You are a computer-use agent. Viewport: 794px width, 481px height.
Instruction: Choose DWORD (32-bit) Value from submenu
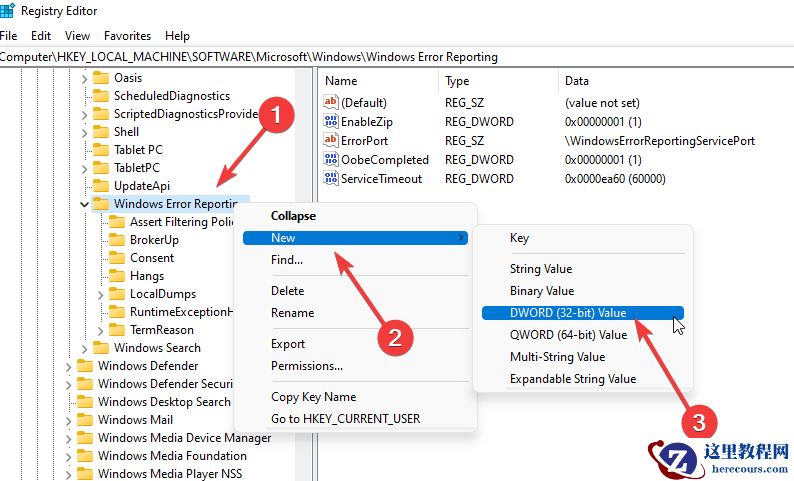pyautogui.click(x=568, y=313)
